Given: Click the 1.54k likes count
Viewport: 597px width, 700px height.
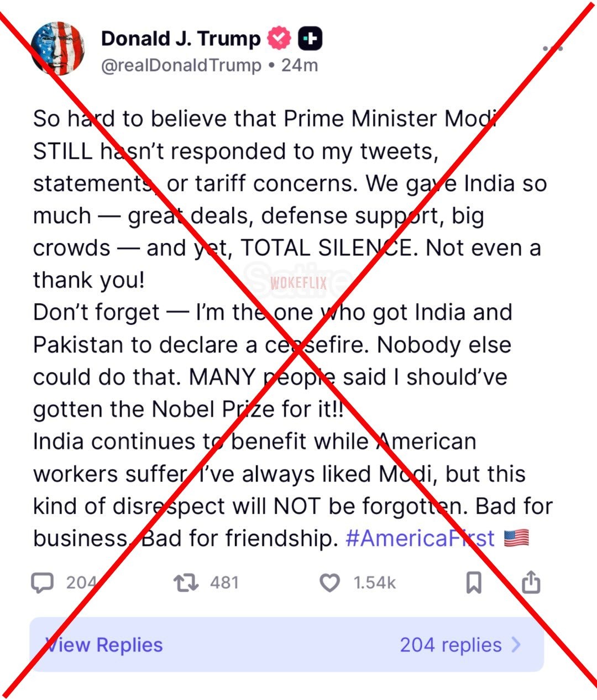Looking at the screenshot, I should click(374, 583).
